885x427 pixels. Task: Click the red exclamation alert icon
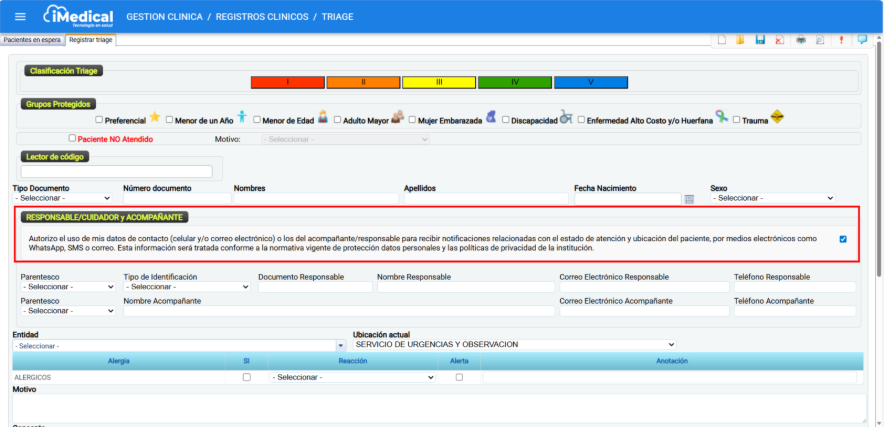point(842,40)
